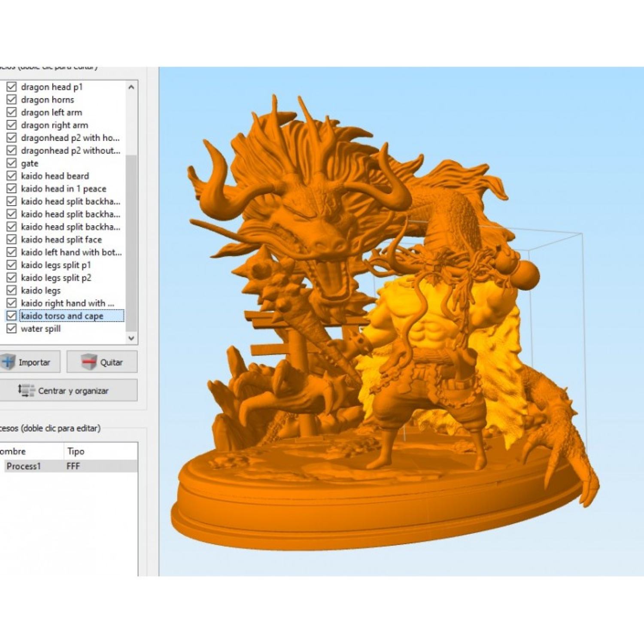The height and width of the screenshot is (644, 644).
Task: Click the Tipo column header
Action: click(76, 451)
